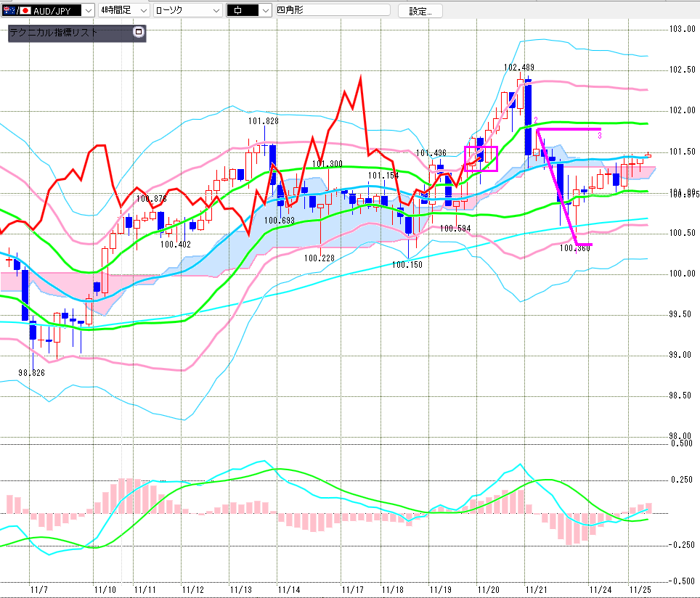Screen dimensions: 700x598
Task: Open the line thickness 中 dropdown
Action: click(x=265, y=10)
